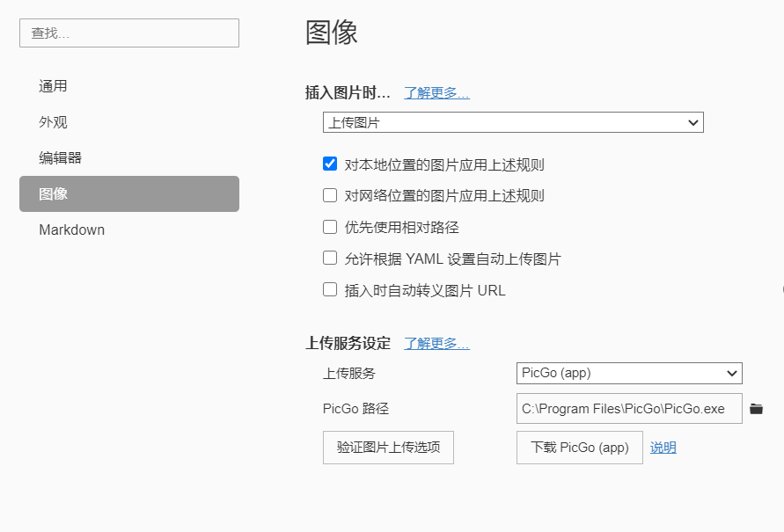784x532 pixels.
Task: Enable 对网络位置的图片应用上述规则 checkbox
Action: tap(330, 195)
